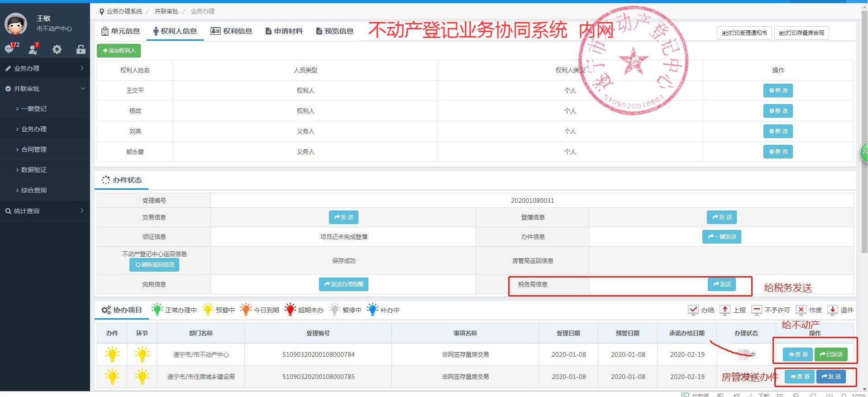This screenshot has height=397, width=868.
Task: Collapse the 并联审批 sidebar section
Action: tap(45, 89)
